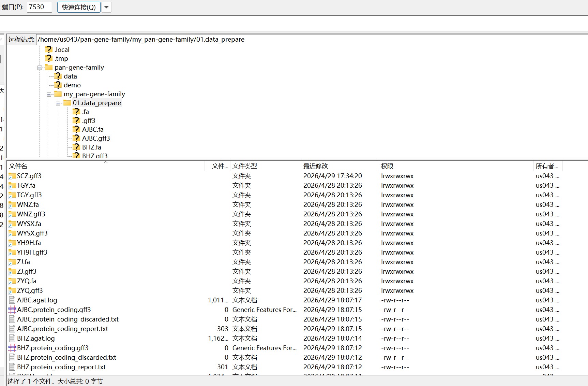Select the pan-gene-family folder icon in tree
588x386 pixels.
[x=48, y=67]
